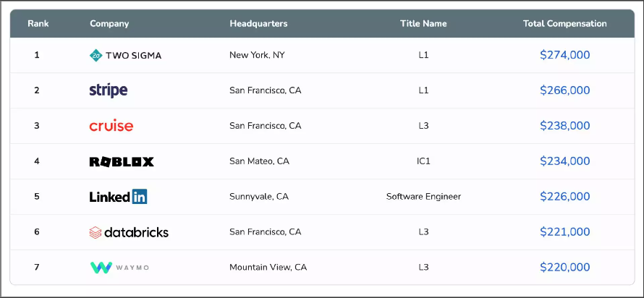Screen dimensions: 644x298
Task: Sort by Total Compensation header
Action: pos(564,23)
